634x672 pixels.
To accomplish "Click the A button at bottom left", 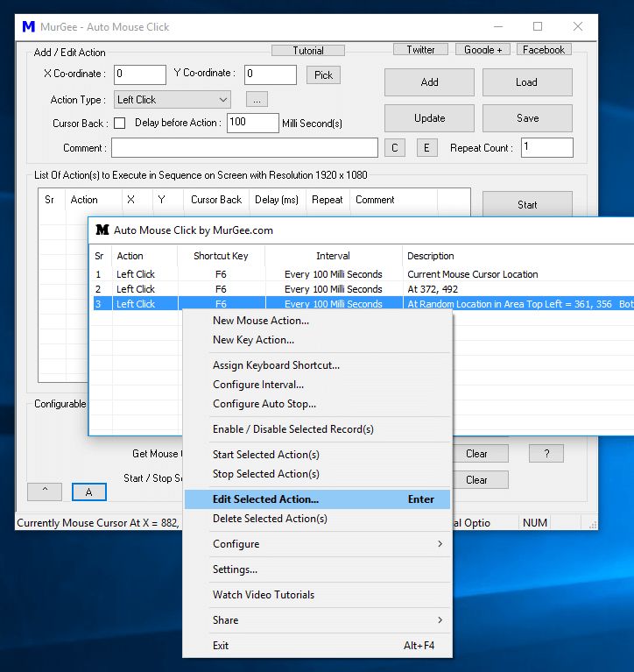I will [89, 492].
